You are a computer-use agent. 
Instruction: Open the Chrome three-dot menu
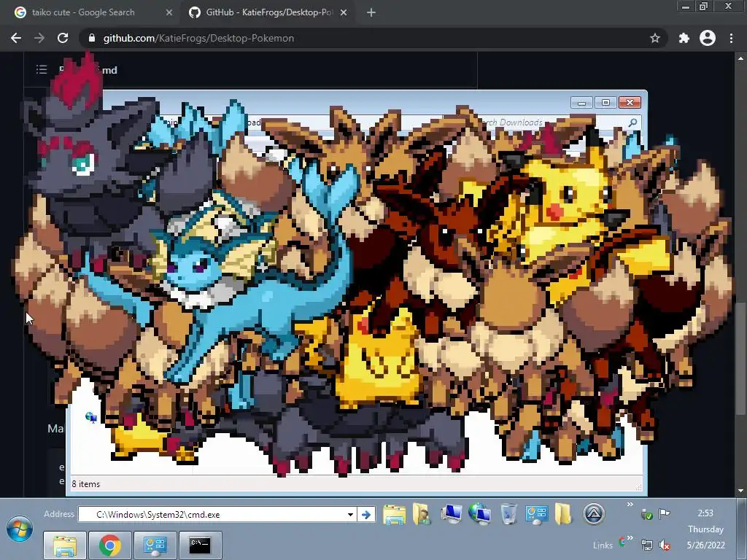pyautogui.click(x=731, y=38)
